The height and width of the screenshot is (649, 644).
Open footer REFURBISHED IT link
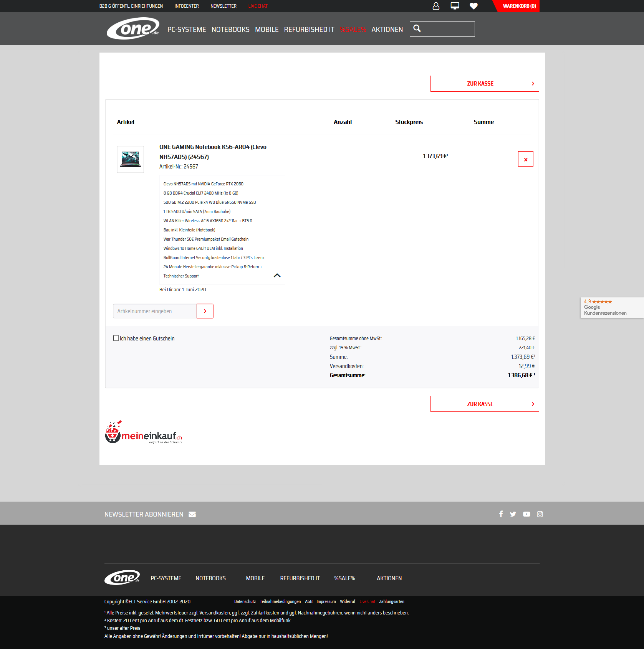pyautogui.click(x=300, y=578)
